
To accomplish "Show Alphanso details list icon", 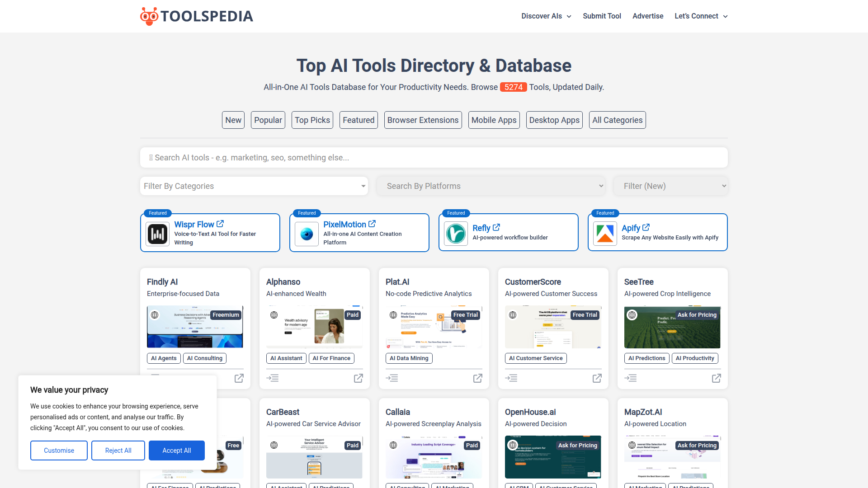I will tap(273, 378).
